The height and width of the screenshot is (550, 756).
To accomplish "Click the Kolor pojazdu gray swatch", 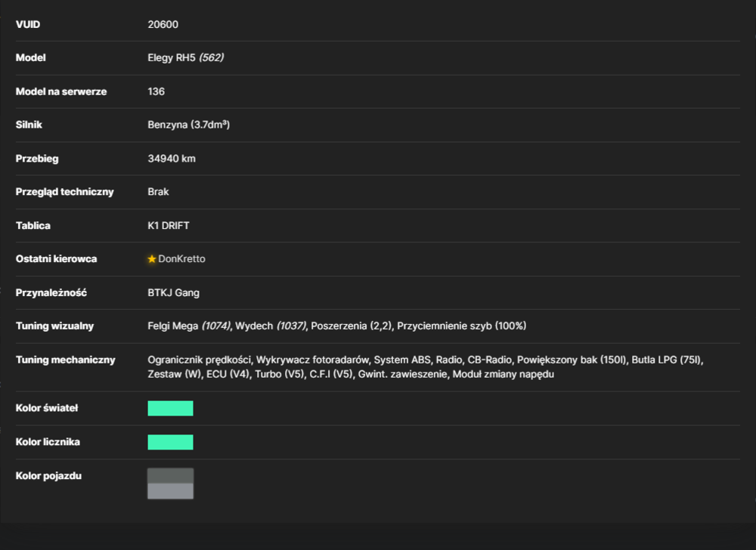I will 170,484.
